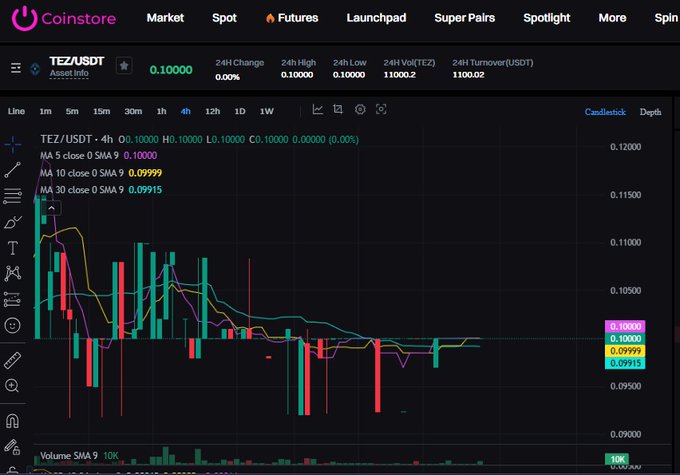Select the 1W timeframe

click(x=267, y=111)
